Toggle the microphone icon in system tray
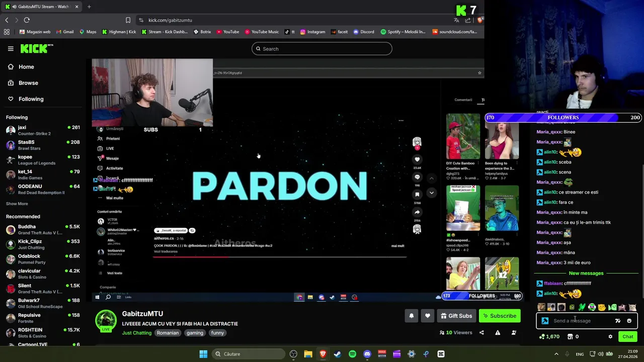This screenshot has height=362, width=644. 568,354
